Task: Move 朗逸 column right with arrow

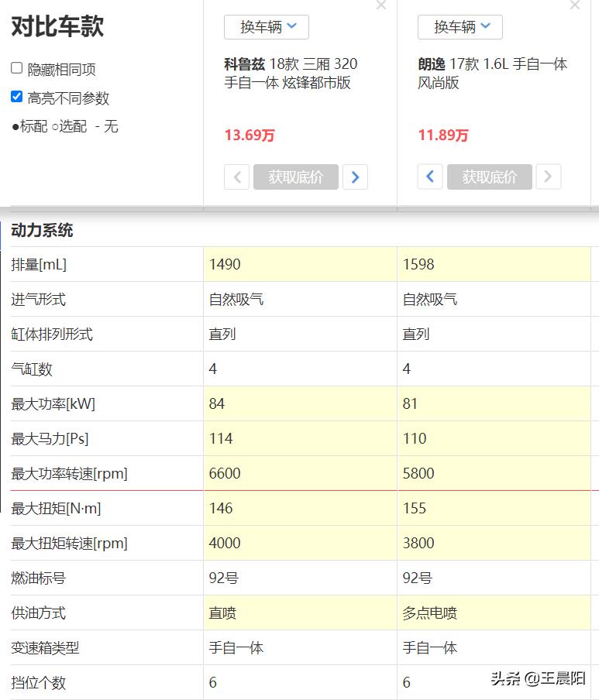Action: tap(549, 177)
